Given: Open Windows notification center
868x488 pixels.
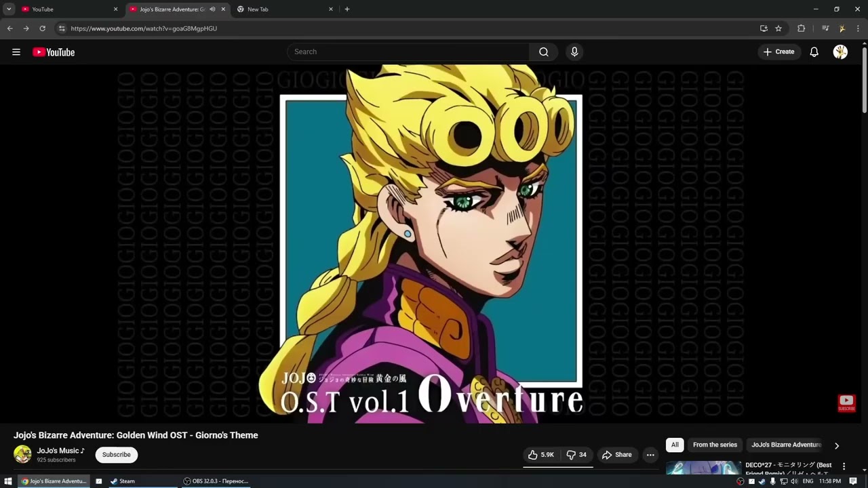Looking at the screenshot, I should click(x=853, y=481).
